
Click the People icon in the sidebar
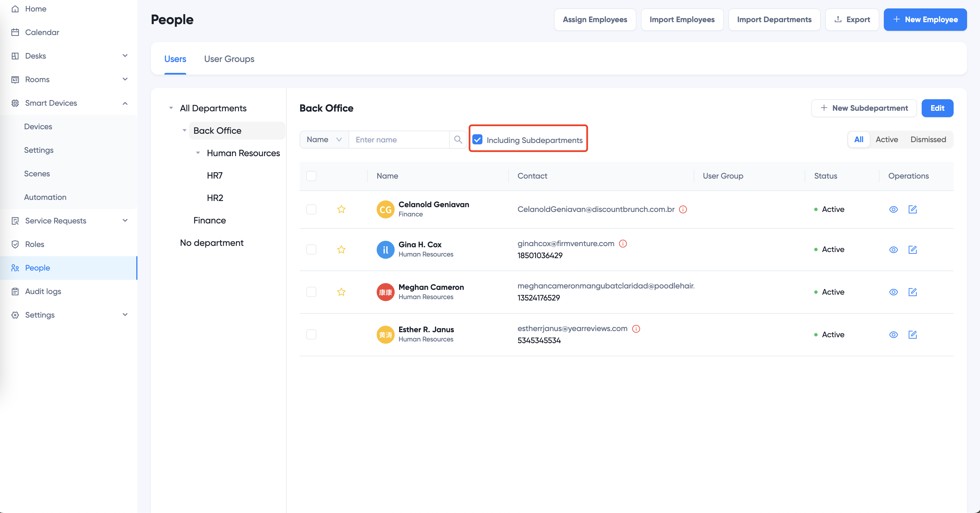pyautogui.click(x=15, y=268)
